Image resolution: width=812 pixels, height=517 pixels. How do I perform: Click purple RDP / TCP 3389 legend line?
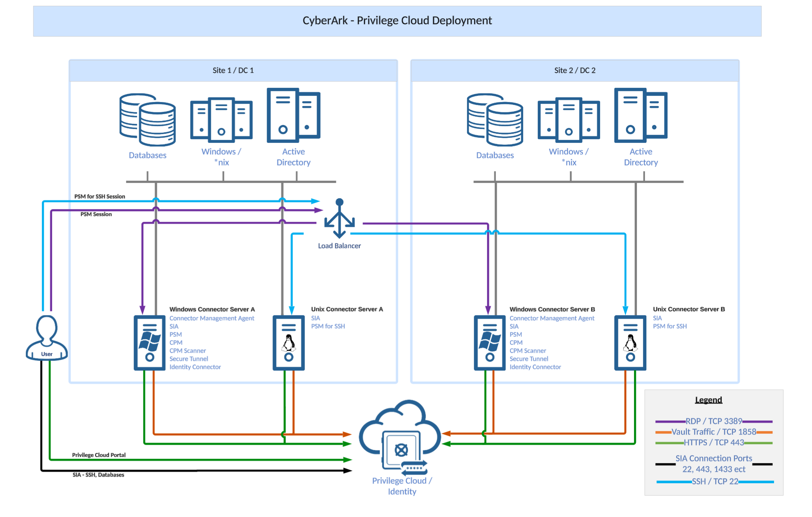pyautogui.click(x=669, y=421)
